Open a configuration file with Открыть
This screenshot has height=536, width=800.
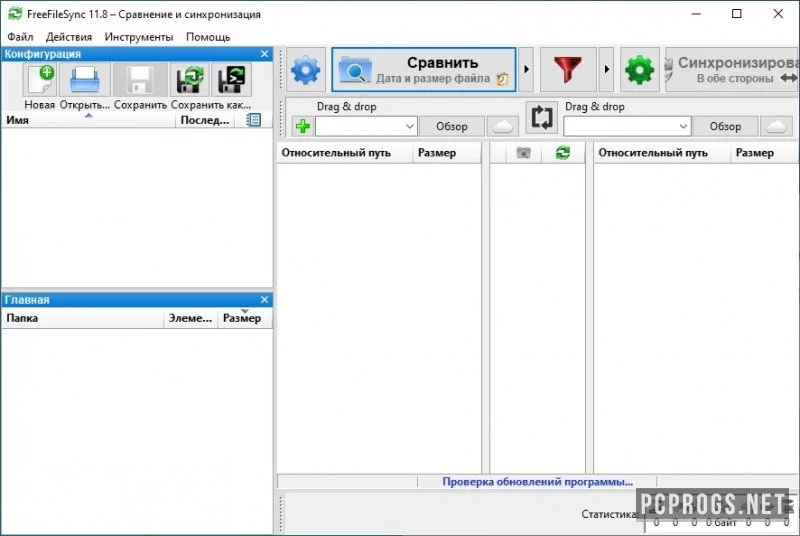(x=85, y=80)
